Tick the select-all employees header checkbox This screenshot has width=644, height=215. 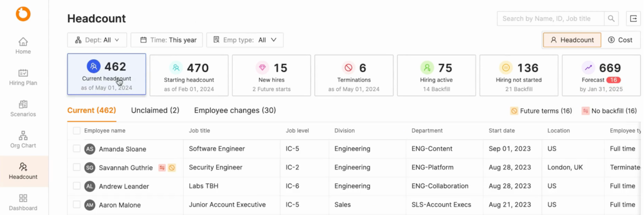(x=77, y=131)
